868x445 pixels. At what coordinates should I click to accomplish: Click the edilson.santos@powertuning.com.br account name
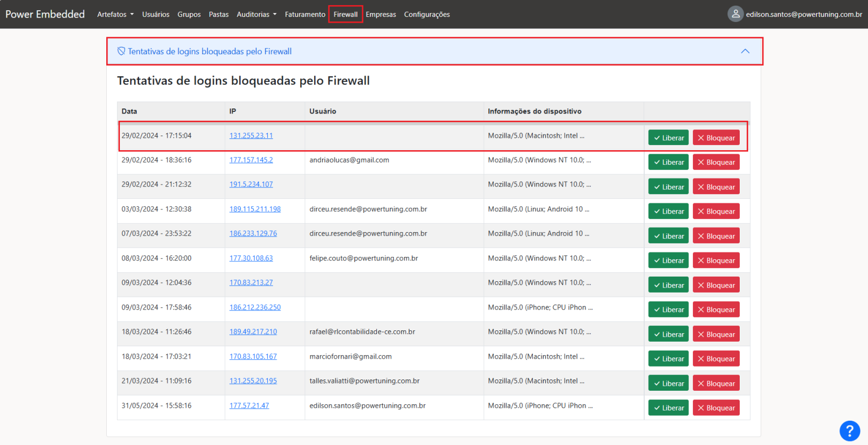(x=804, y=15)
